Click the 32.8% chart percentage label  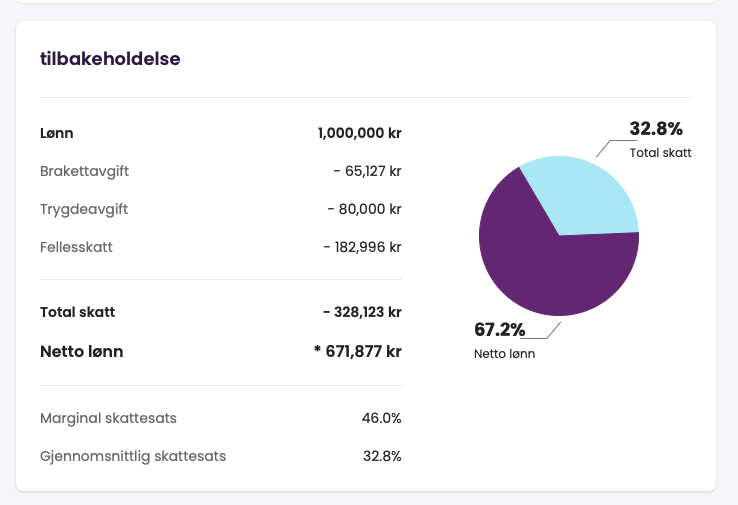[x=656, y=129]
